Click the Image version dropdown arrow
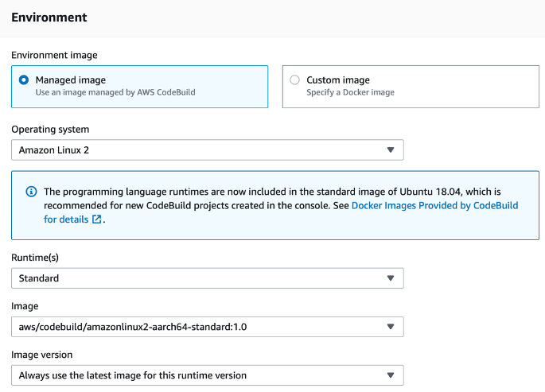545x392 pixels. 390,375
